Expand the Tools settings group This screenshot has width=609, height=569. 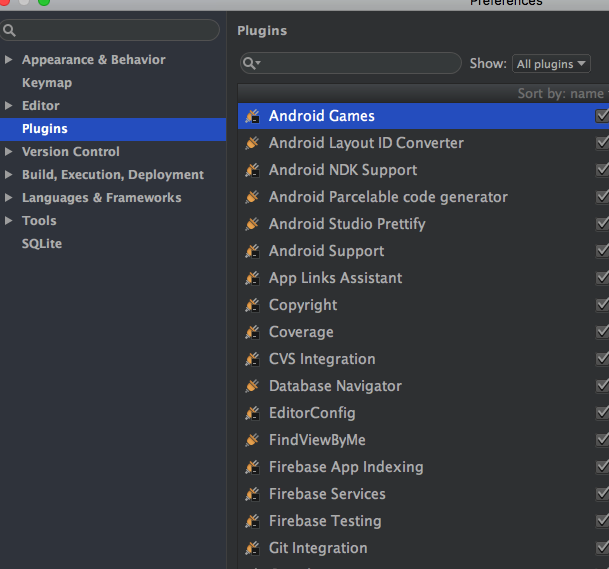pos(8,220)
